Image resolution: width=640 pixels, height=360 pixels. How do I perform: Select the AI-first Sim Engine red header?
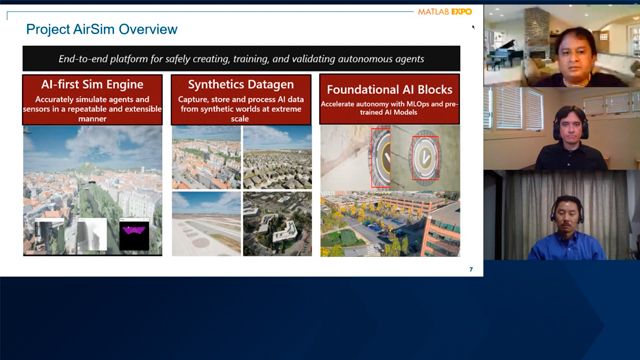click(x=92, y=100)
